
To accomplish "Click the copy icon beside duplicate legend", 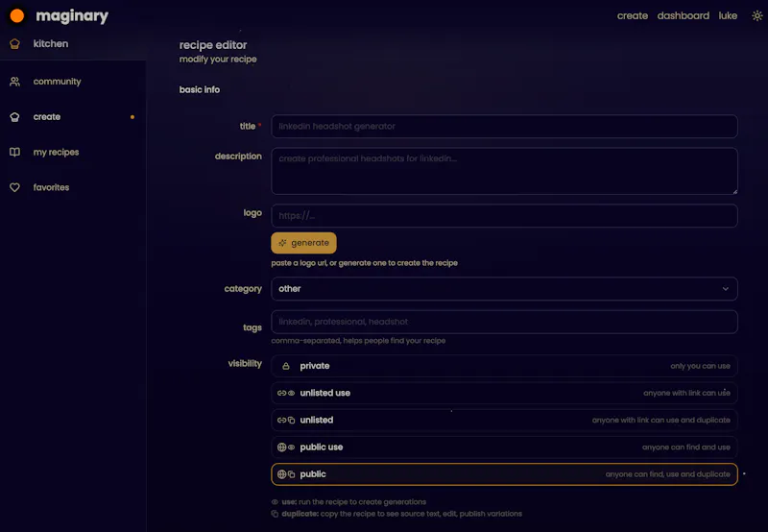I will coord(275,514).
